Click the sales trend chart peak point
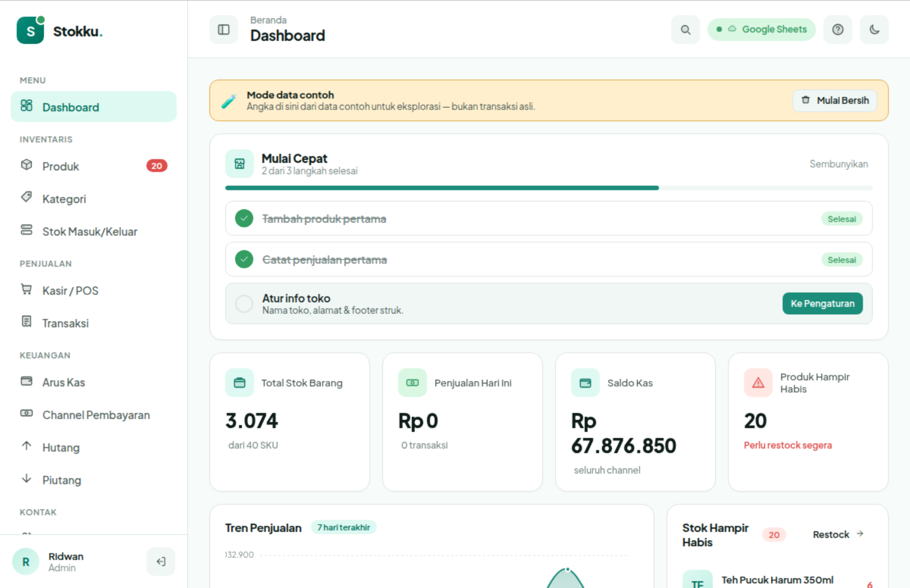 click(568, 569)
